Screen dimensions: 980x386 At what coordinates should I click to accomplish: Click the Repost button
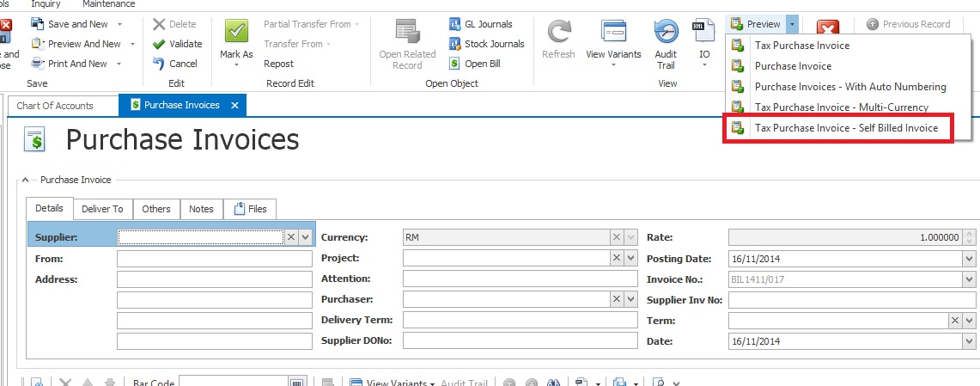click(279, 64)
